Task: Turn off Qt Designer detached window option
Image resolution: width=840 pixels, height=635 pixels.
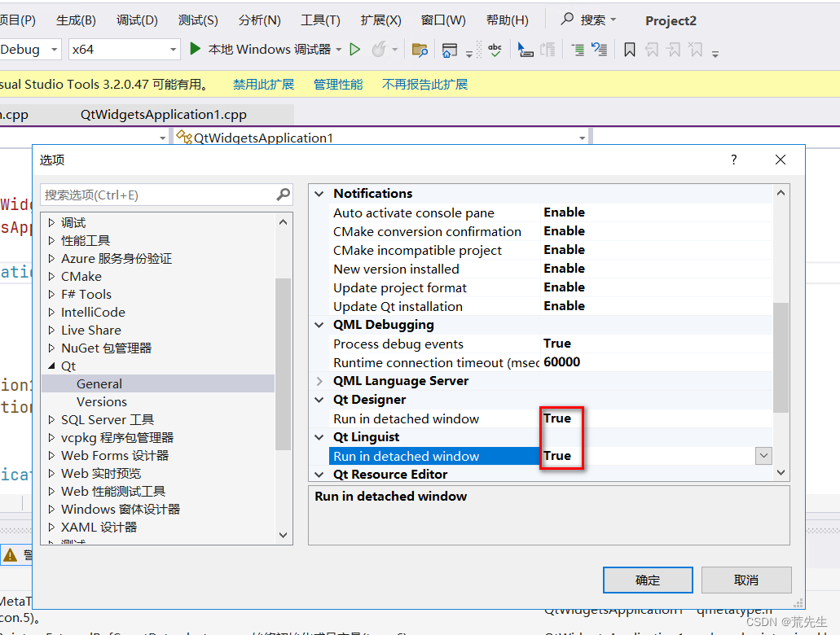Action: [x=557, y=418]
